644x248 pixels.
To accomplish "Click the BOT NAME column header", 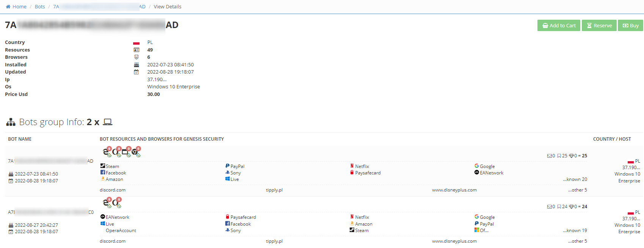I will (x=20, y=139).
